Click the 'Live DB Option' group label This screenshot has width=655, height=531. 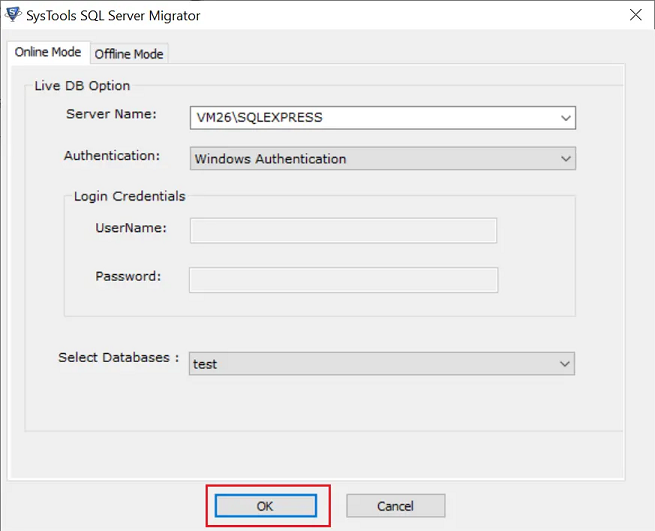tap(82, 86)
